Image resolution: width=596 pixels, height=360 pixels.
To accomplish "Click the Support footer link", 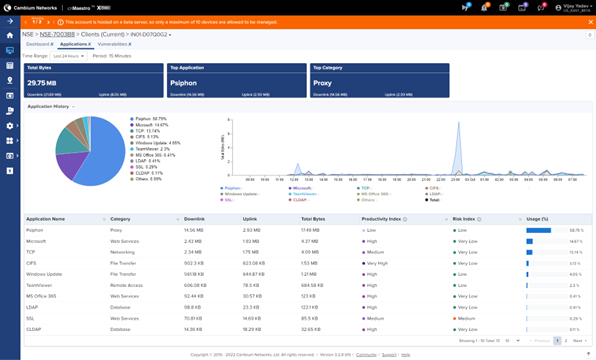I will (389, 355).
